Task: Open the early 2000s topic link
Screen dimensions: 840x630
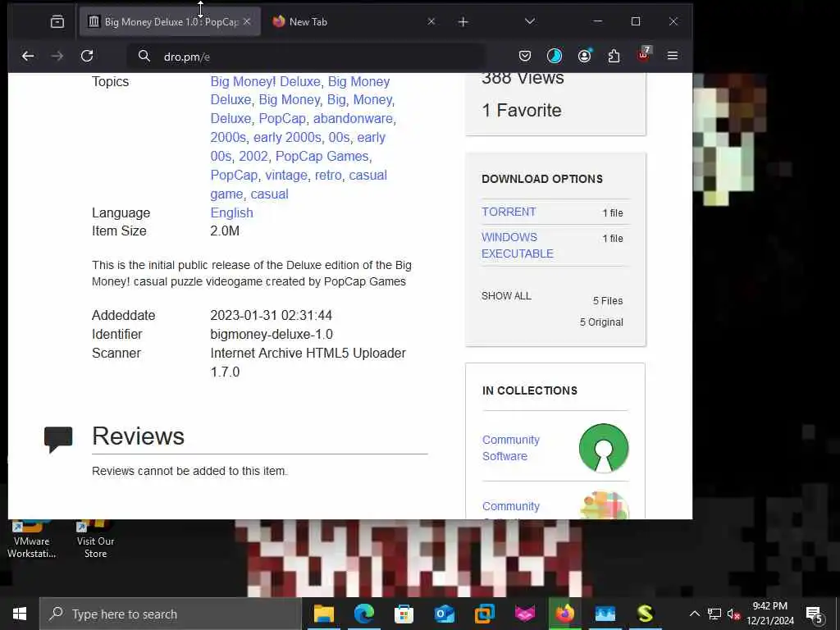Action: click(287, 138)
